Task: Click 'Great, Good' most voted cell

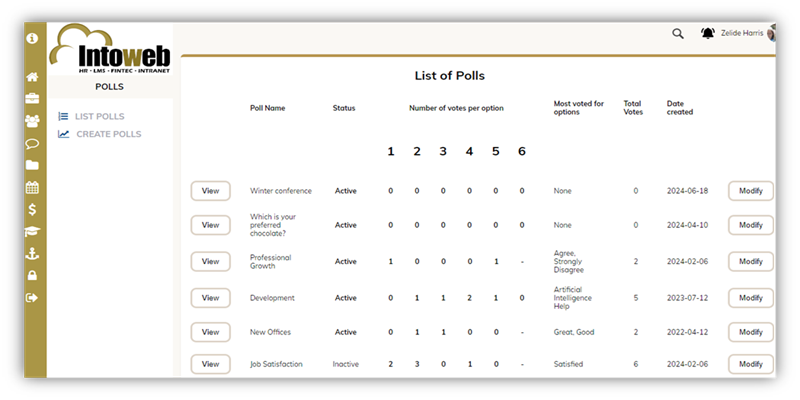Action: pyautogui.click(x=574, y=332)
